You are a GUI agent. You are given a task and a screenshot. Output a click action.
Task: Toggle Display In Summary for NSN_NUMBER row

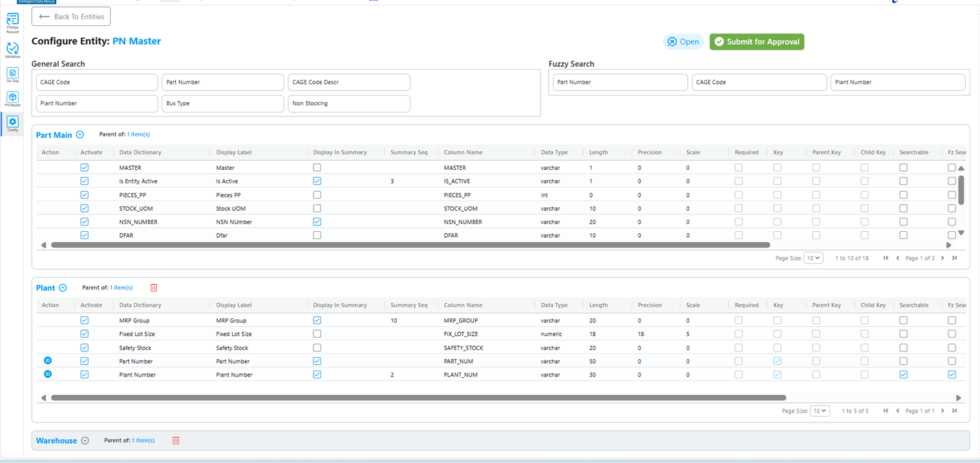point(317,221)
